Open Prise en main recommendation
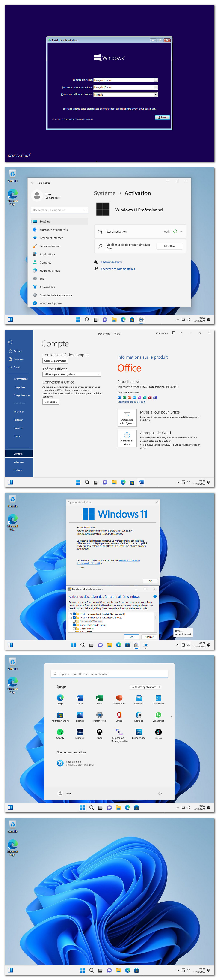Image resolution: width=219 pixels, height=980 pixels. (x=76, y=763)
